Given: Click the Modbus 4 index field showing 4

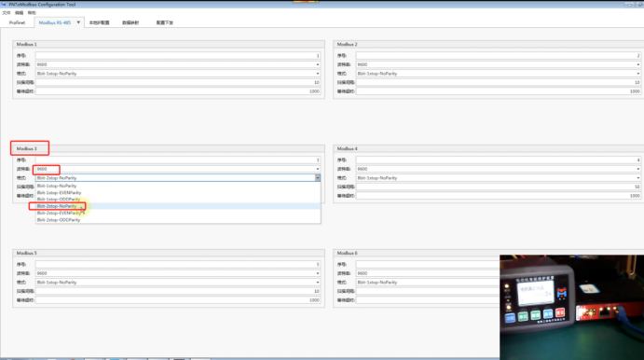Looking at the screenshot, I should pos(499,159).
